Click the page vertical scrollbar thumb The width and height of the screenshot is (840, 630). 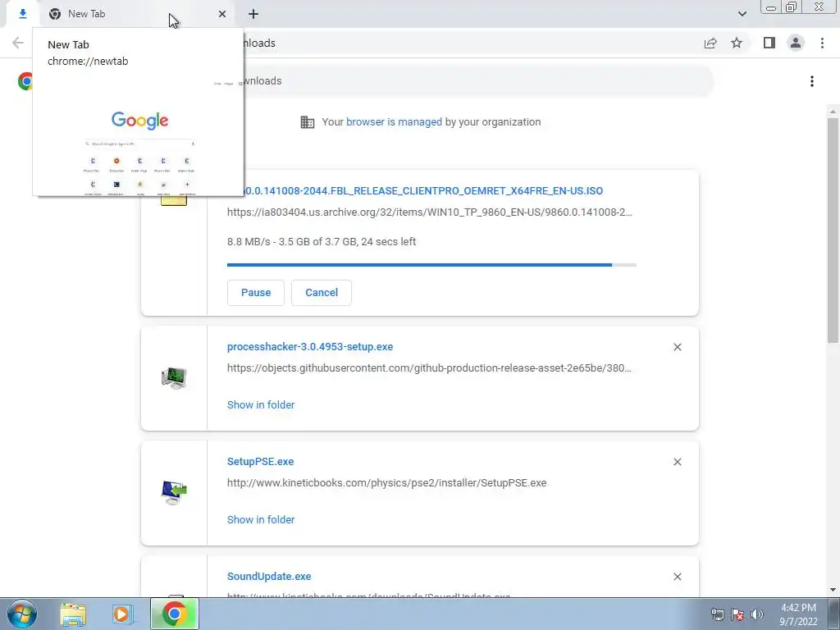(833, 231)
